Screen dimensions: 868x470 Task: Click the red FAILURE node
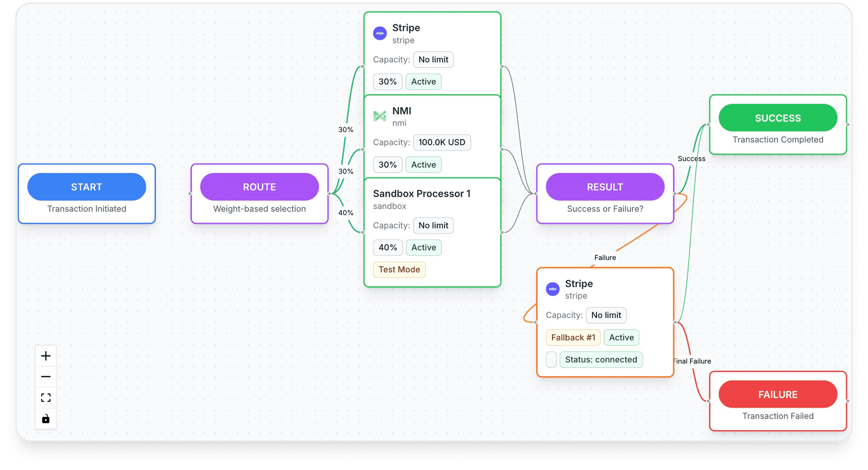coord(777,394)
